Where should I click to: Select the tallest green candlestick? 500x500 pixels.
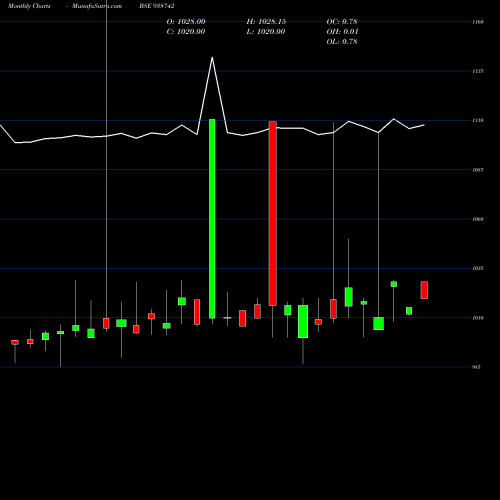[x=212, y=219]
